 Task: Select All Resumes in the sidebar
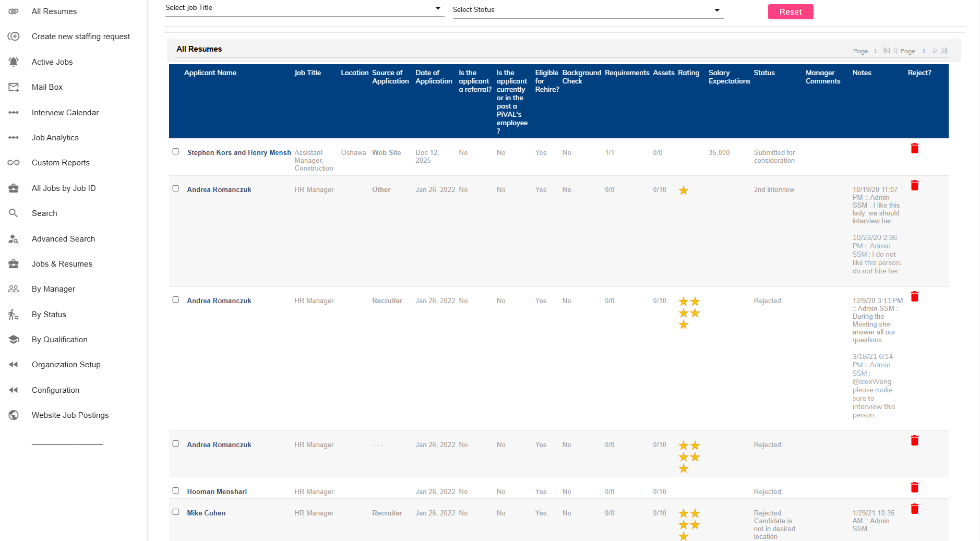tap(54, 11)
